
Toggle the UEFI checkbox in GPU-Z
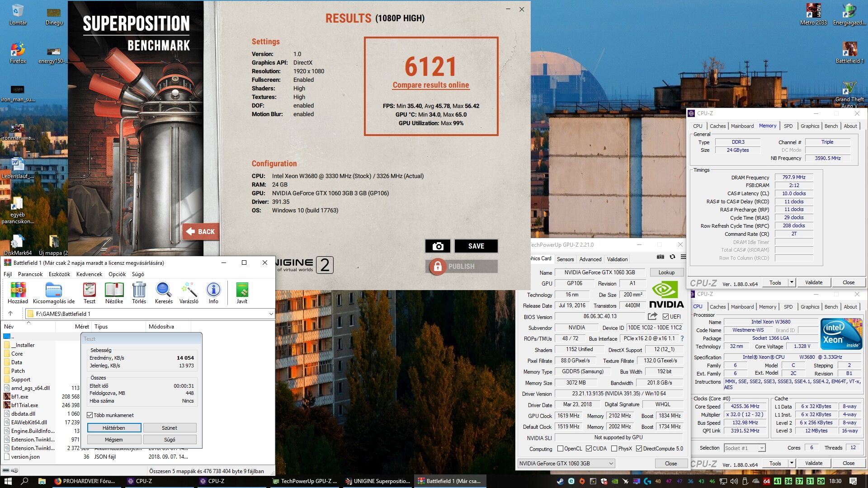point(665,317)
